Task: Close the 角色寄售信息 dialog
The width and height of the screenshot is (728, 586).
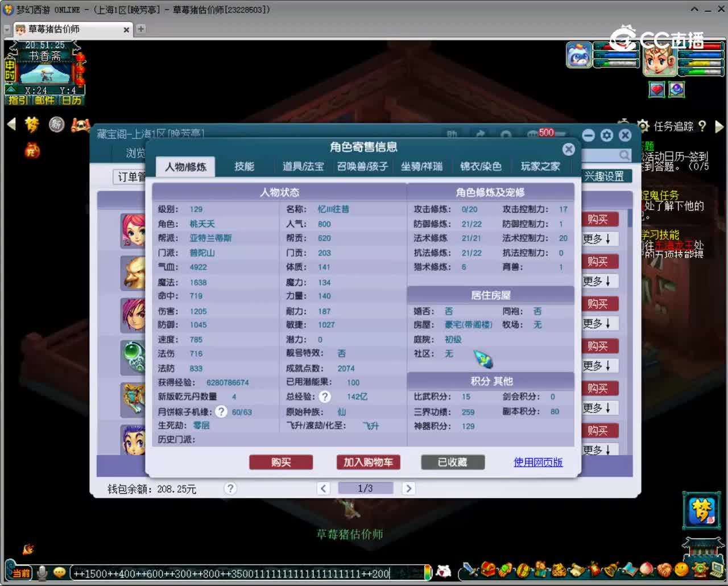Action: [x=568, y=149]
